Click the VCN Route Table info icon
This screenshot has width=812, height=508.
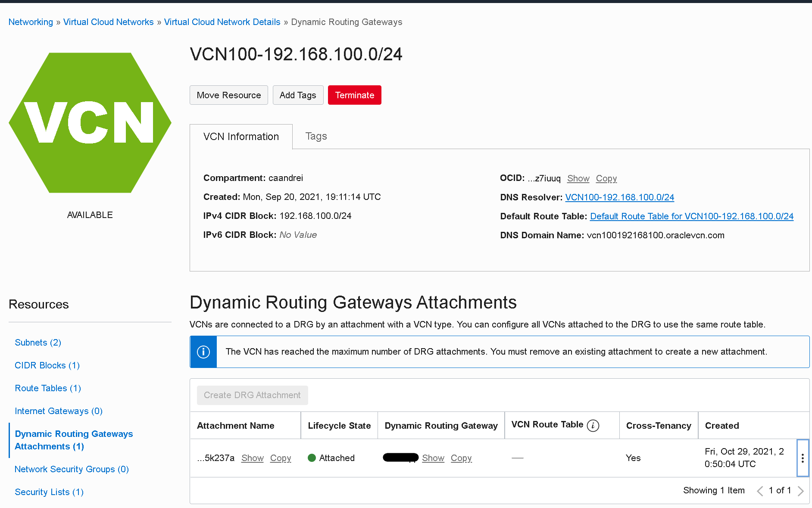pos(593,426)
